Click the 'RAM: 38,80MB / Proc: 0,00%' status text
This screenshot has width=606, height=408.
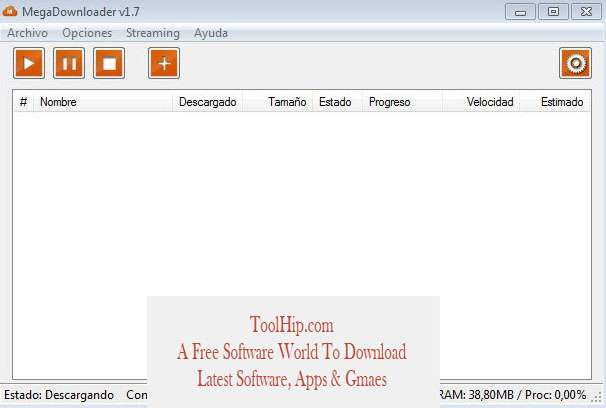(x=513, y=395)
